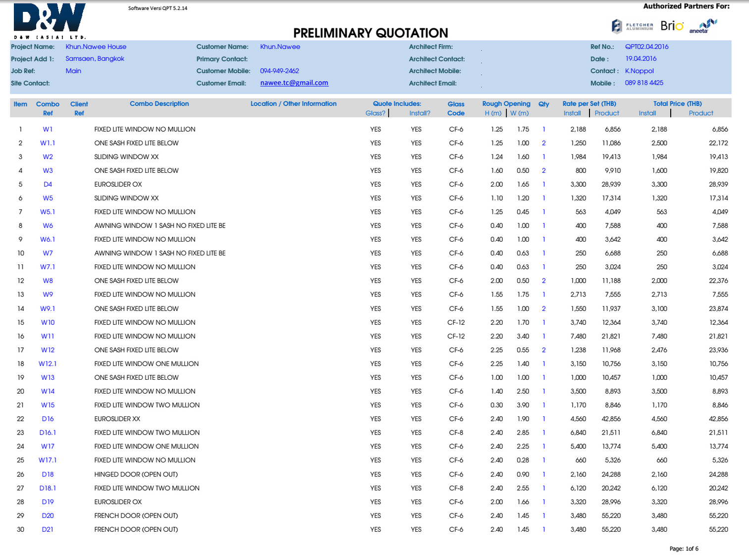Click the Authorized Partners For: heading
Image resolution: width=749 pixels, height=560 pixels.
click(x=686, y=6)
